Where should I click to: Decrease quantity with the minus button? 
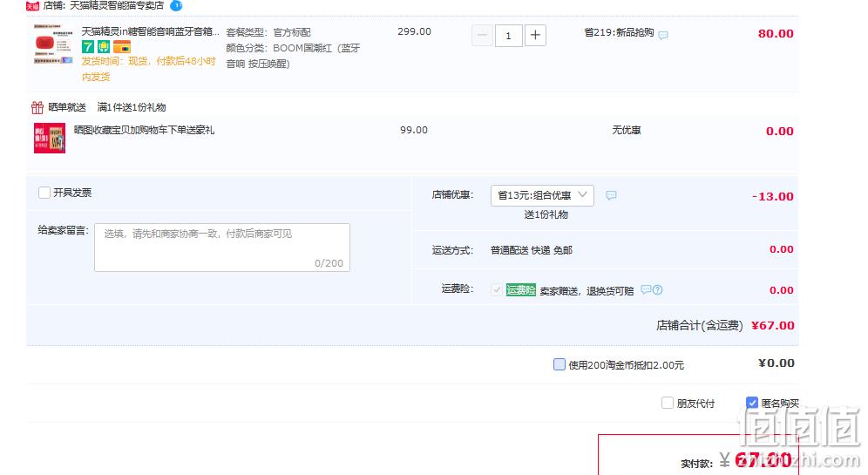click(482, 36)
